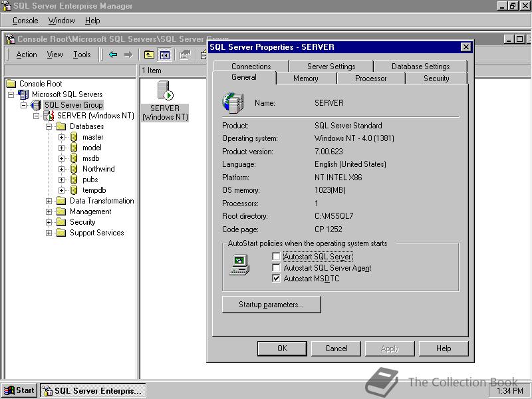Click the Northwind database cylinder icon
This screenshot has width=532, height=399.
point(74,169)
